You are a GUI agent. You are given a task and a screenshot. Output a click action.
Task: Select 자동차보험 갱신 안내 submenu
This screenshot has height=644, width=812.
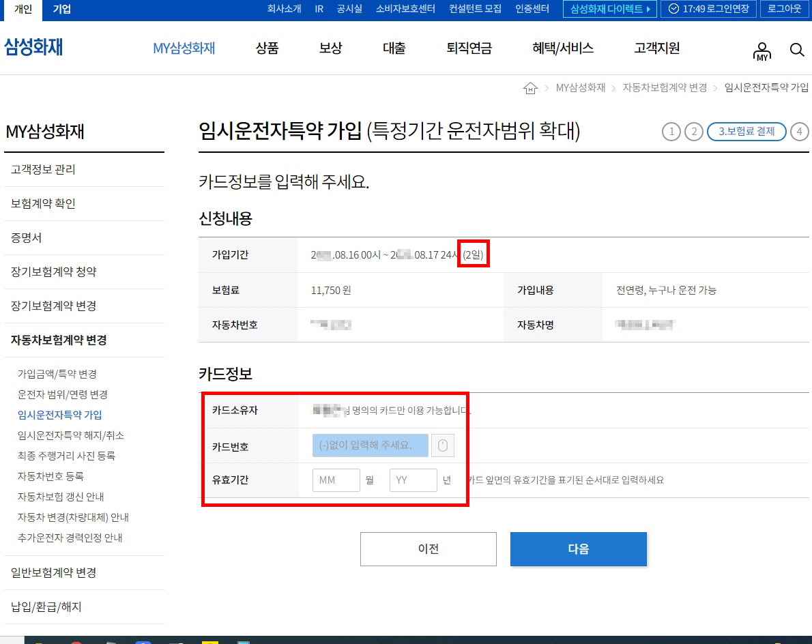pyautogui.click(x=61, y=497)
